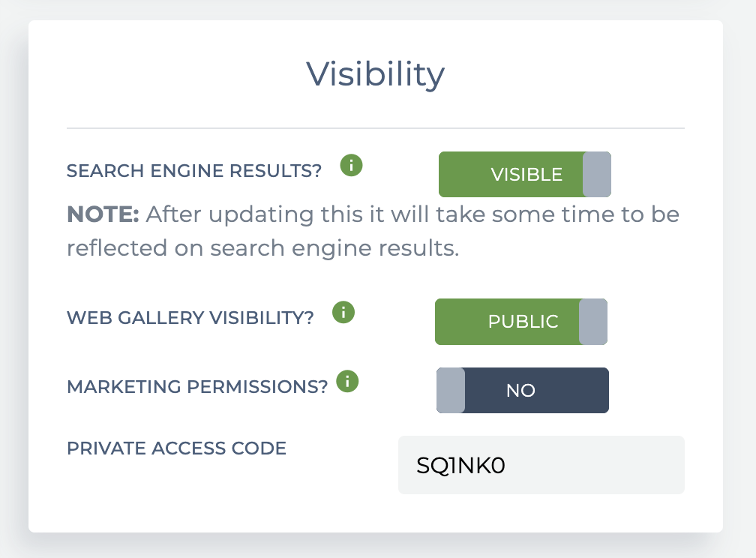
Task: Click the bold NOTE: word
Action: (103, 214)
